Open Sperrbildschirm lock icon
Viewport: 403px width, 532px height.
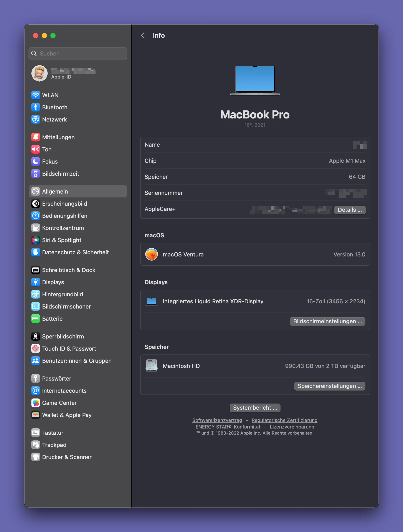[x=36, y=336]
